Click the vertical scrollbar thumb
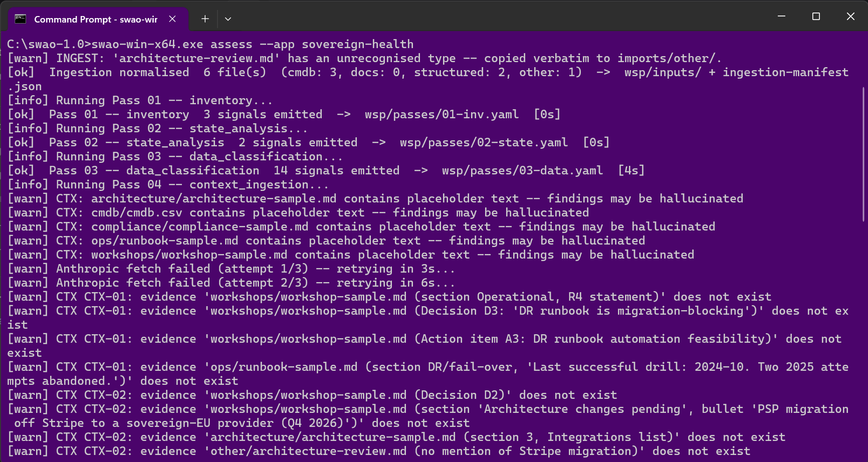Screen dimensions: 868x462 pyautogui.click(x=863, y=154)
